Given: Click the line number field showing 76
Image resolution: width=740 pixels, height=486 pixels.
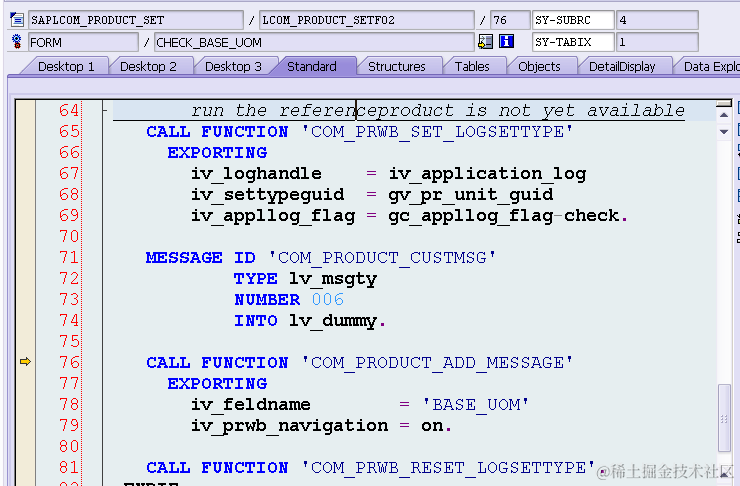Looking at the screenshot, I should tap(510, 20).
